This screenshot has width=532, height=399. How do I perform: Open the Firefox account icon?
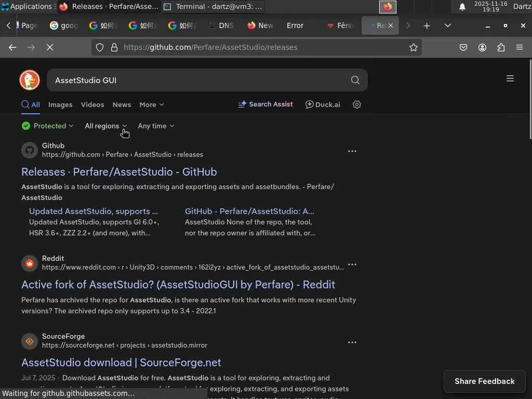pyautogui.click(x=482, y=47)
